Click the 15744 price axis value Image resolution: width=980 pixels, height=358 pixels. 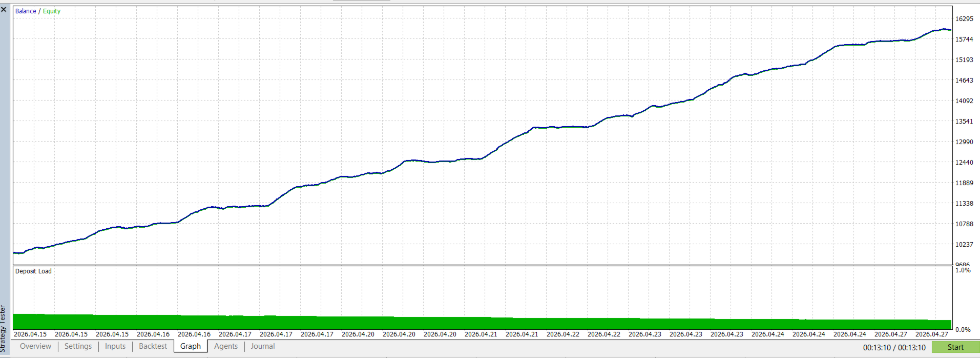[964, 39]
